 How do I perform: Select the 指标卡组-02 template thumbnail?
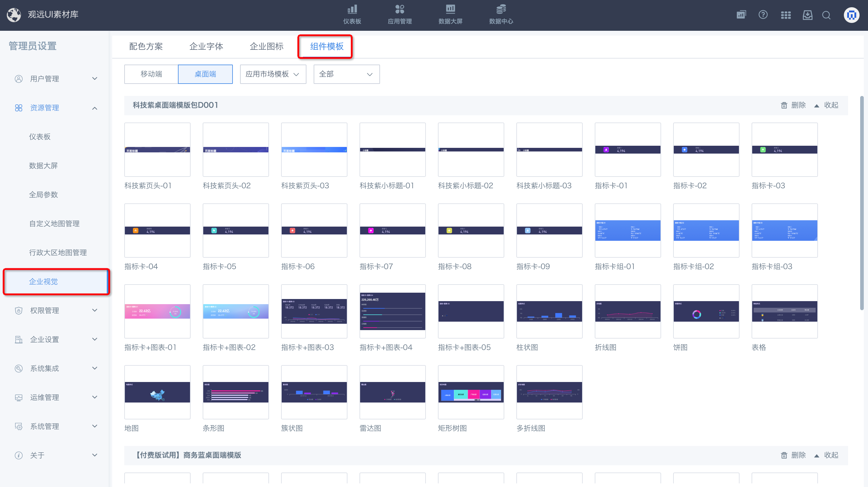[706, 231]
